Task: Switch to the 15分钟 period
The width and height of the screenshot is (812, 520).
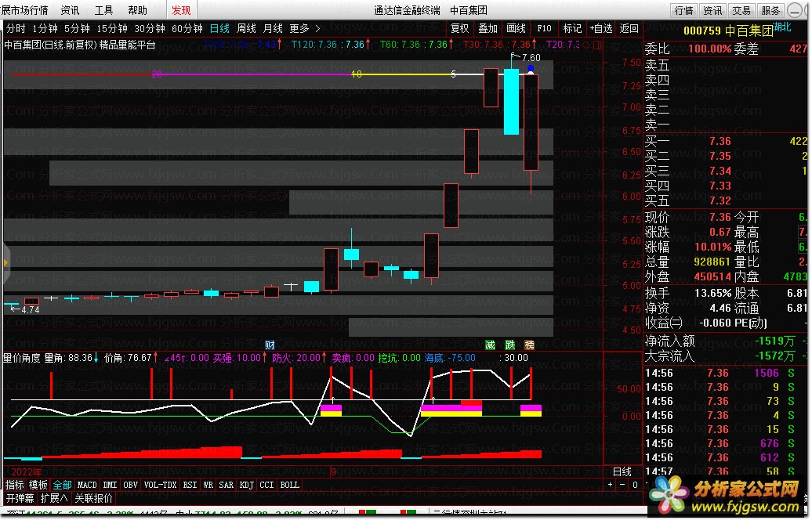Action: click(x=112, y=28)
